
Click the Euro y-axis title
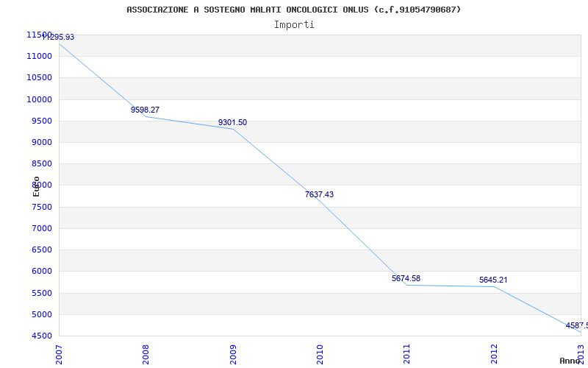click(36, 186)
